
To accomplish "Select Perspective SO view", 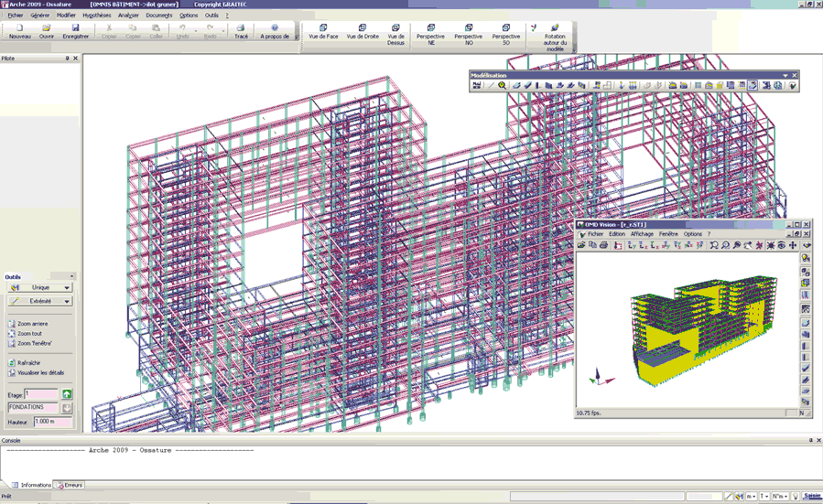I will tap(506, 34).
